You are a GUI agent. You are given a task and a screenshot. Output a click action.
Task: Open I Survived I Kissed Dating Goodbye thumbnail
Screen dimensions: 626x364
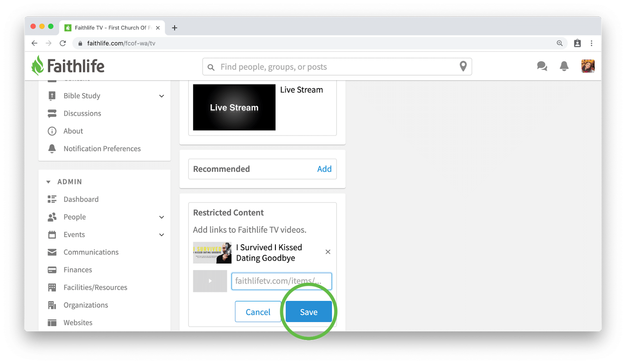212,253
